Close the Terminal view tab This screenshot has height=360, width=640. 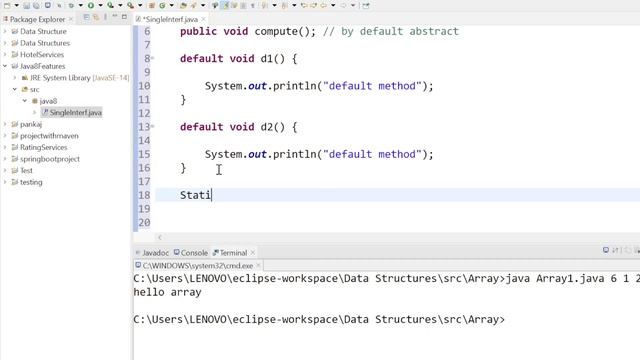(253, 253)
